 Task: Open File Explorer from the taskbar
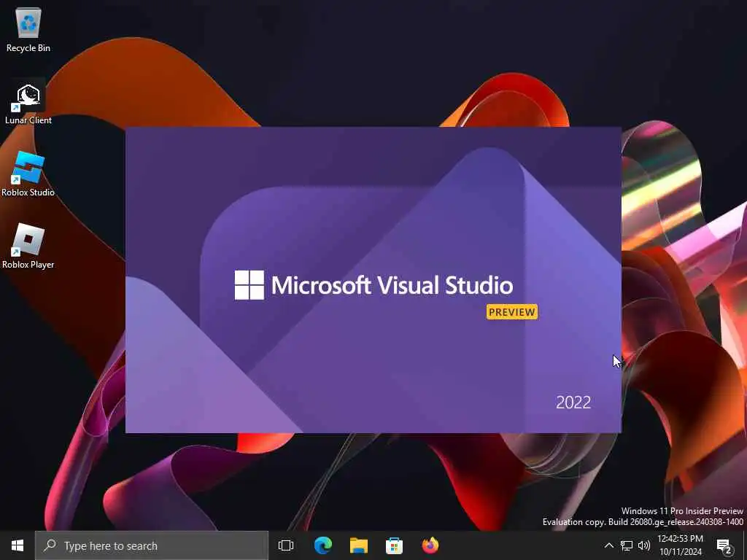[359, 545]
